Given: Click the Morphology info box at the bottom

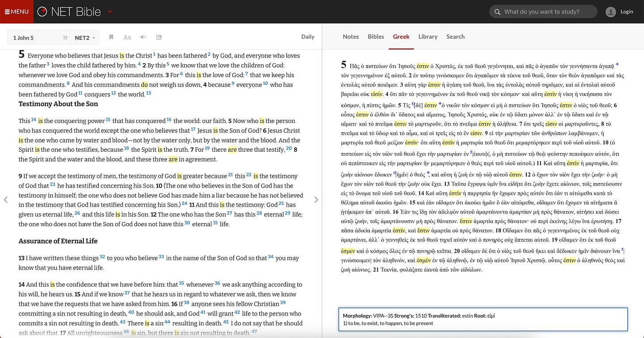Looking at the screenshot, I should click(483, 319).
